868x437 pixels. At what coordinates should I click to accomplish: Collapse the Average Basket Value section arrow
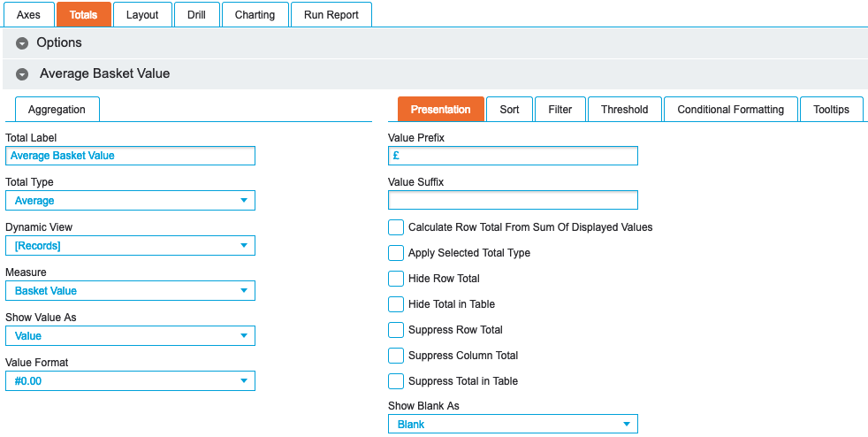click(x=22, y=74)
